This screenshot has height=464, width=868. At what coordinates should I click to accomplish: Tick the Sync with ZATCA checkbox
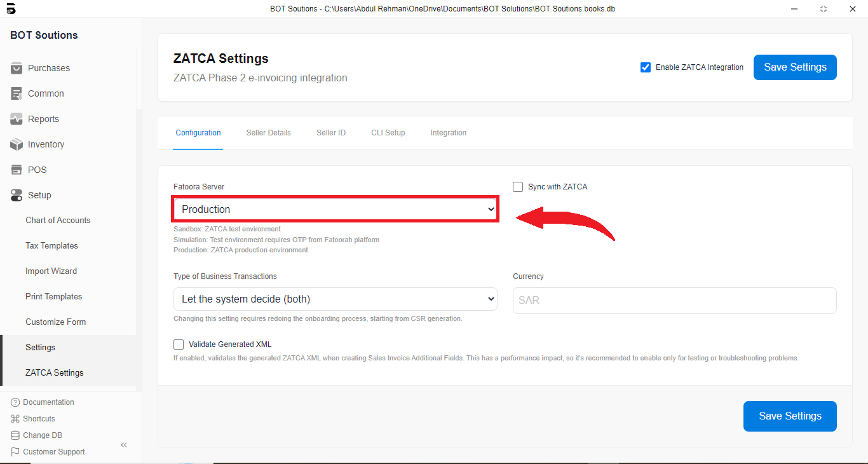[518, 187]
